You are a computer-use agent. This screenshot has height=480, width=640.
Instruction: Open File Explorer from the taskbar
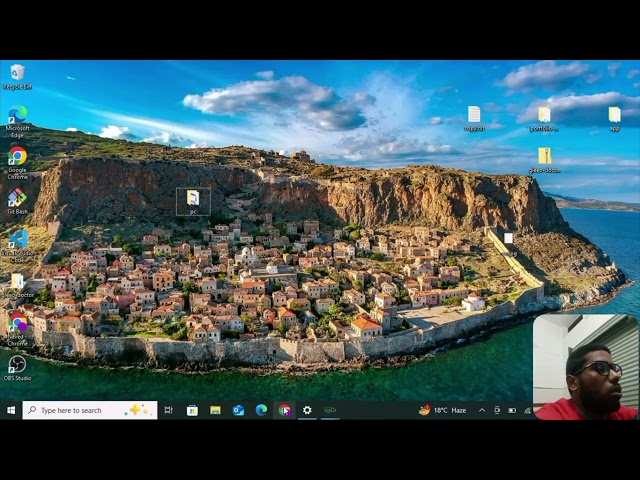[216, 410]
